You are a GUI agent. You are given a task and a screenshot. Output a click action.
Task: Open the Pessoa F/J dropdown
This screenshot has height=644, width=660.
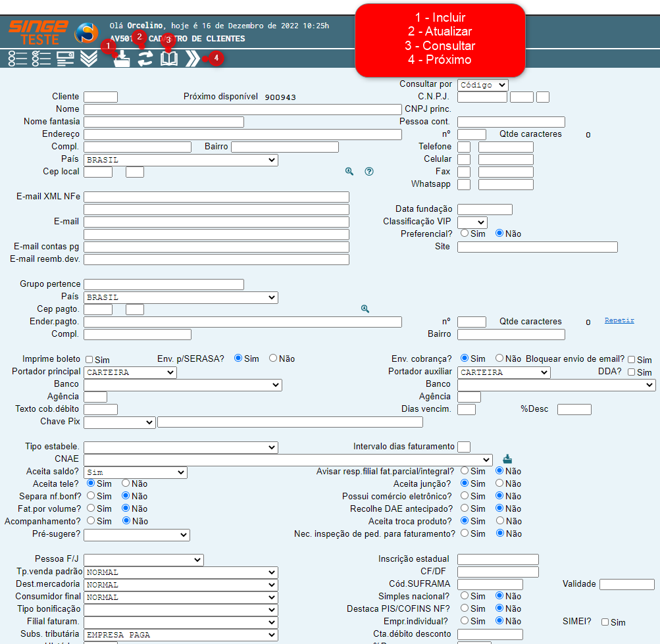[143, 560]
